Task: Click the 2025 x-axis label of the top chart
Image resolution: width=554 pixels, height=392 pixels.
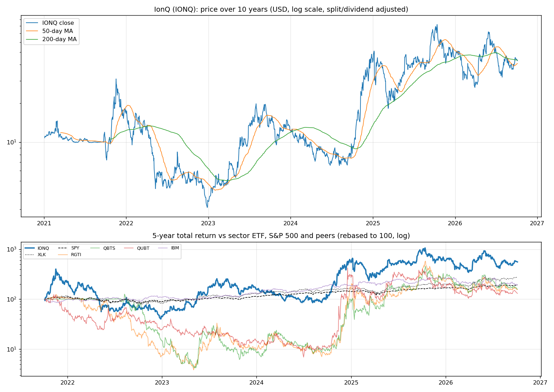Action: pos(373,223)
